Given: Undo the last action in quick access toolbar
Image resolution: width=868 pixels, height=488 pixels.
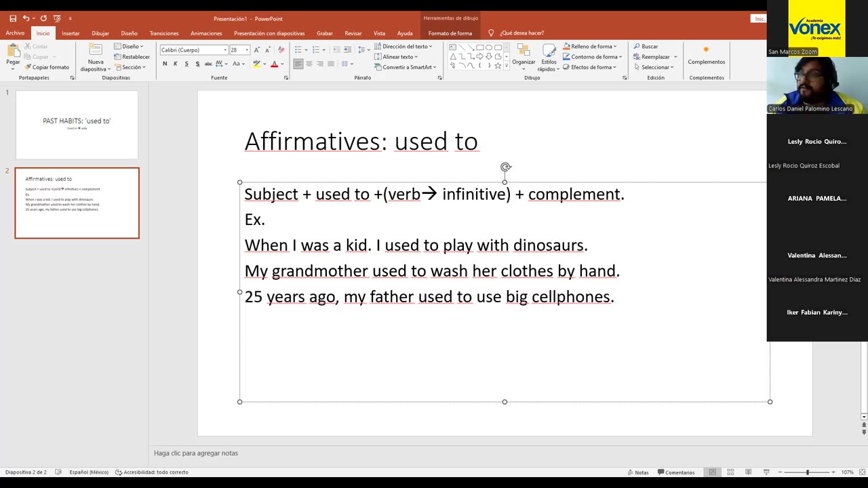Looking at the screenshot, I should click(x=26, y=18).
